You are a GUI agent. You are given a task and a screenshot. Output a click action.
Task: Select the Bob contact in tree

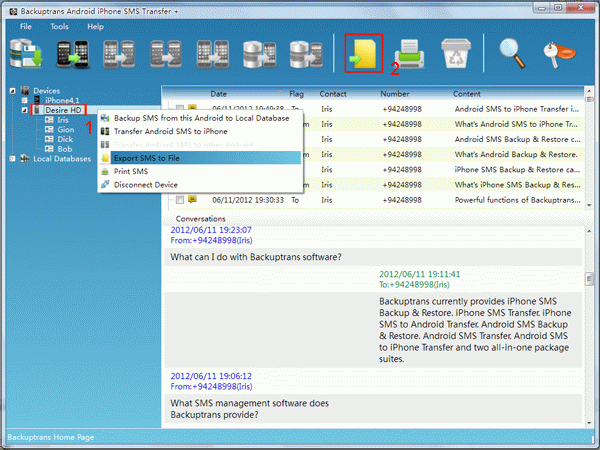point(65,148)
